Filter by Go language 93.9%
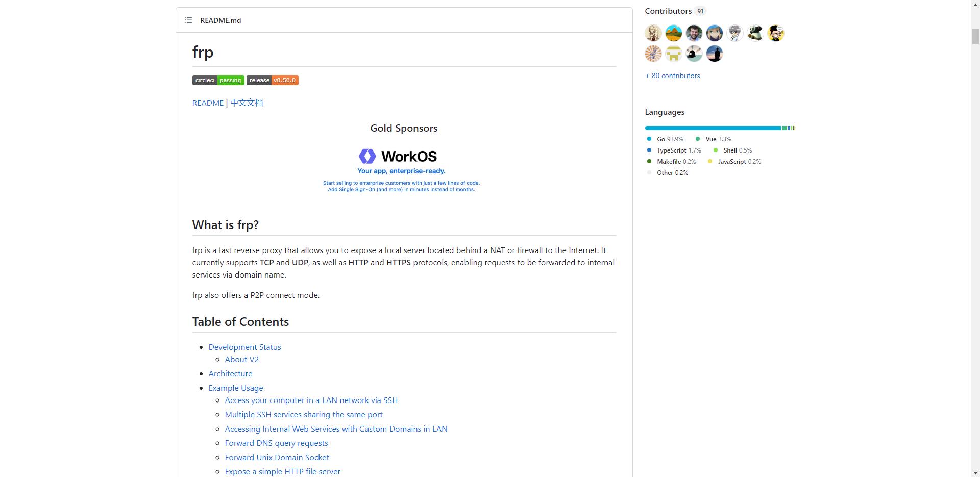The height and width of the screenshot is (477, 980). pyautogui.click(x=665, y=139)
